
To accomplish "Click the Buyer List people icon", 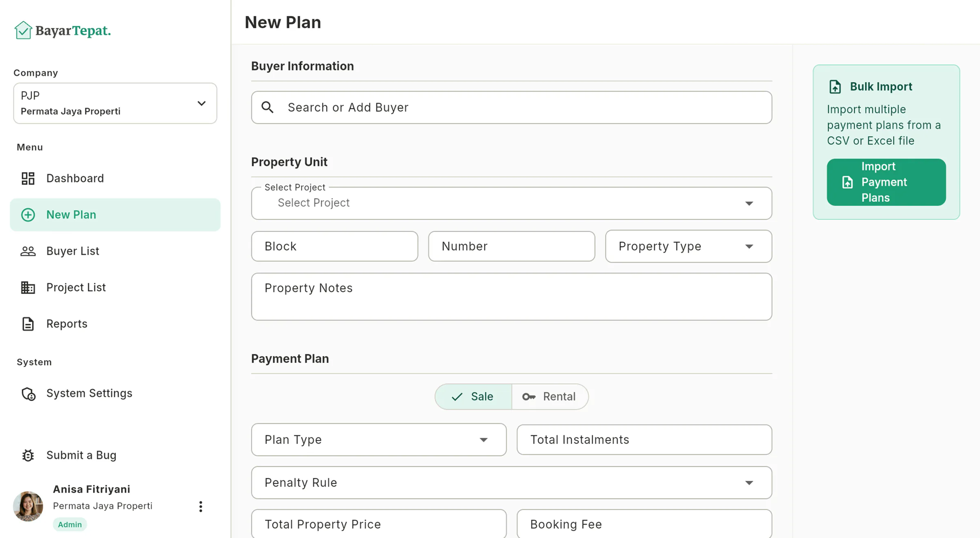I will (x=28, y=251).
